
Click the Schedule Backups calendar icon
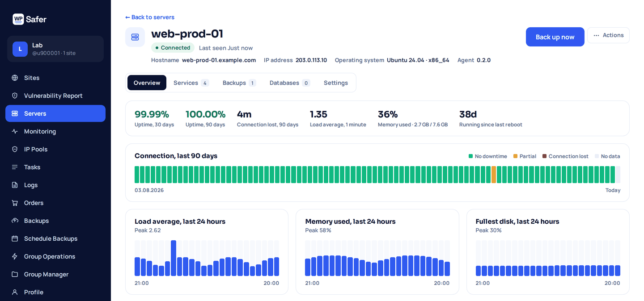pos(15,238)
